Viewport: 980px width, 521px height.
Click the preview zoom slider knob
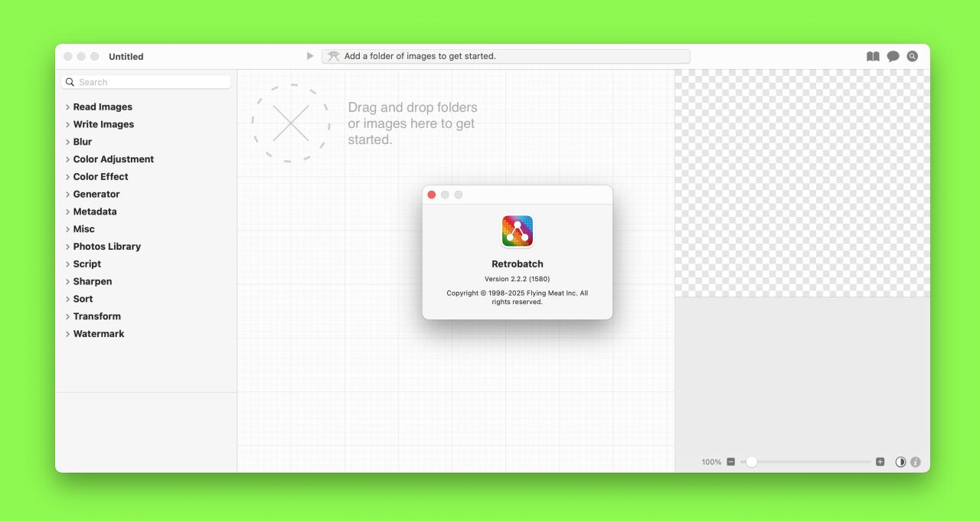point(752,462)
